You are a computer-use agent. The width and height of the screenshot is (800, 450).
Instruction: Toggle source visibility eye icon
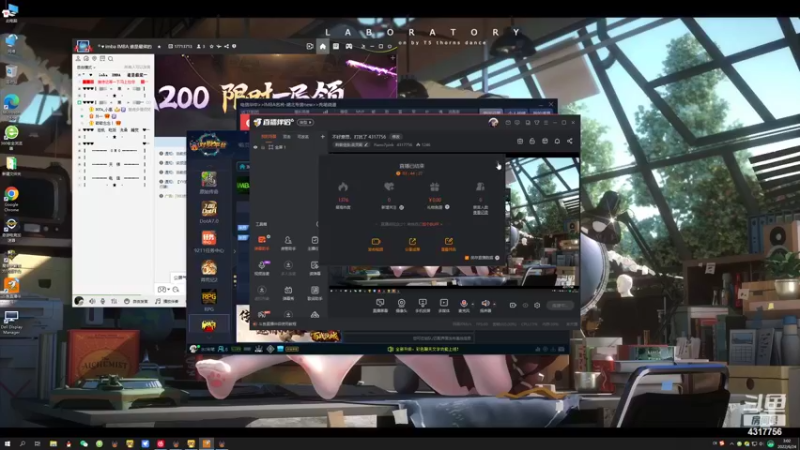[x=256, y=147]
